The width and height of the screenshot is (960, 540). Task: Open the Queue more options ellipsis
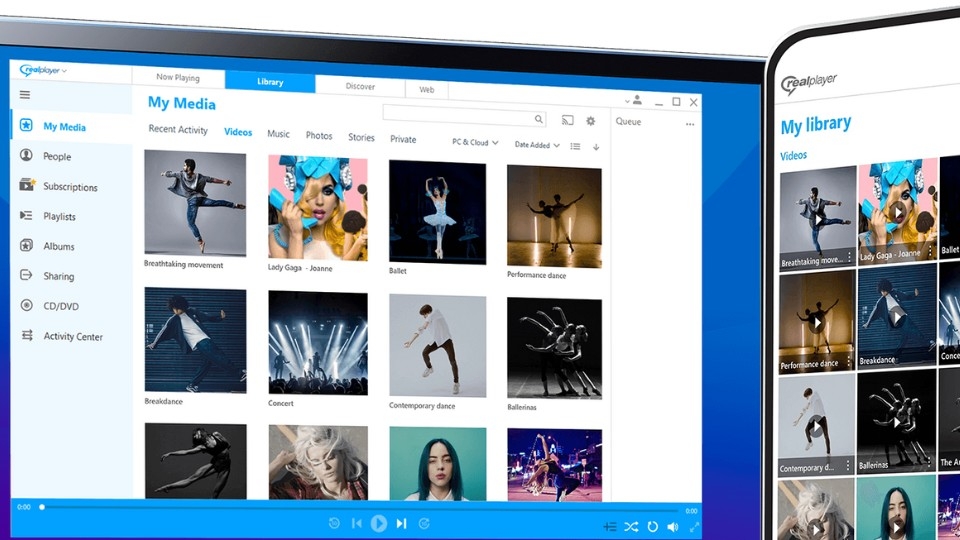point(690,124)
